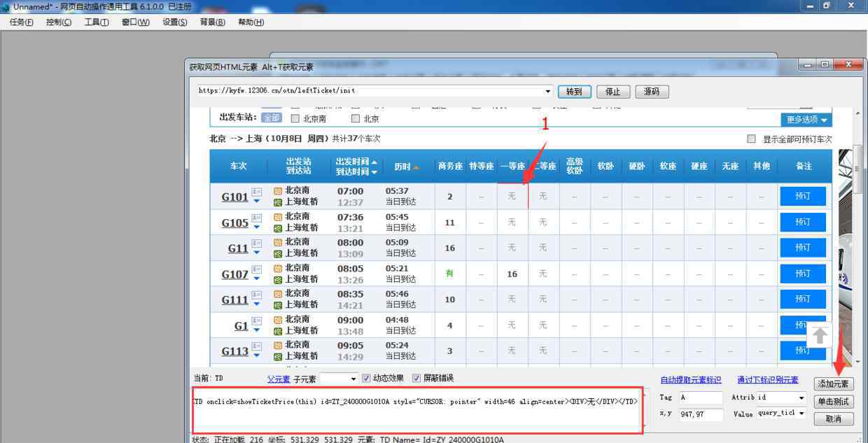Click the 商务座 column header
The width and height of the screenshot is (868, 443).
pos(450,167)
